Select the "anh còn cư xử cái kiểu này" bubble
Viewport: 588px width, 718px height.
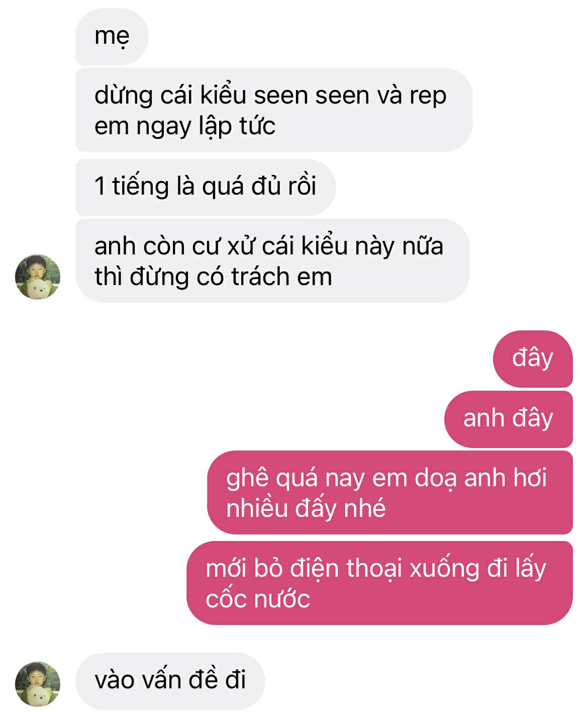tap(272, 260)
